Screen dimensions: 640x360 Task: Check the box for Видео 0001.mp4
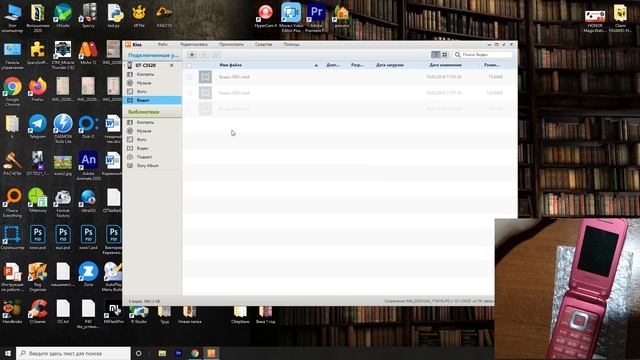click(189, 77)
